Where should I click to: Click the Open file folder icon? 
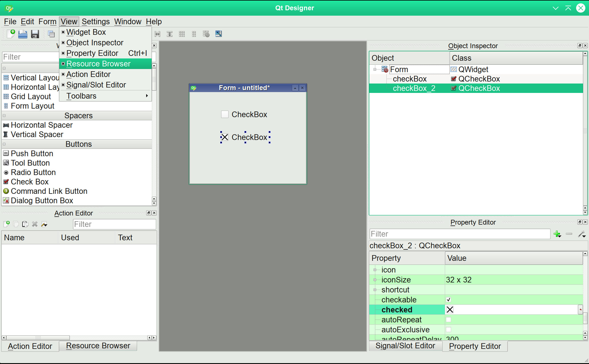click(23, 34)
